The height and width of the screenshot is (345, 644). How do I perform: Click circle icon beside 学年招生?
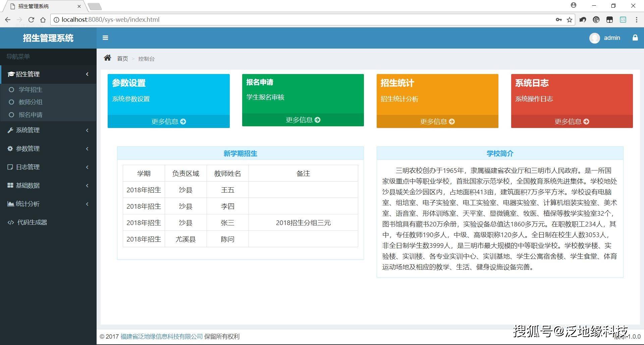coord(11,89)
